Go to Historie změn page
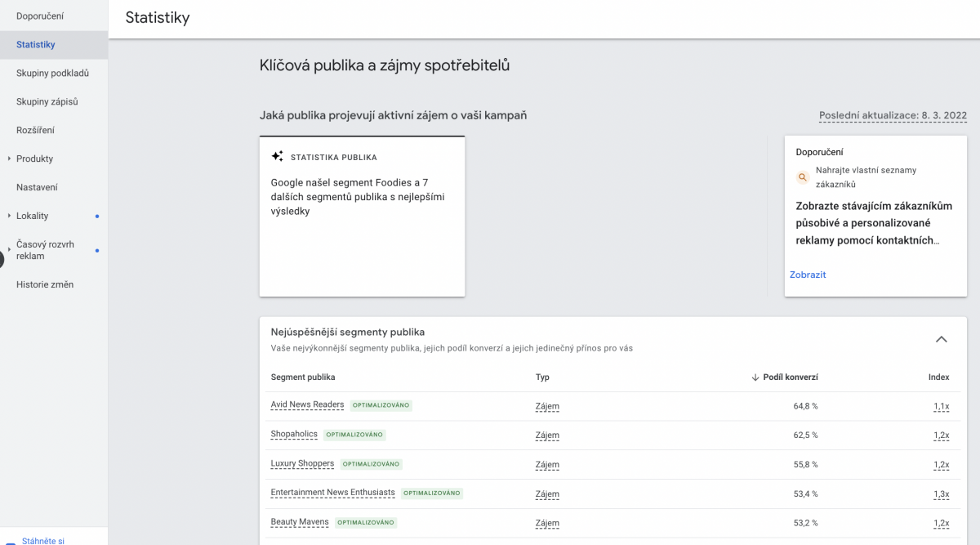Viewport: 980px width, 545px height. click(45, 284)
